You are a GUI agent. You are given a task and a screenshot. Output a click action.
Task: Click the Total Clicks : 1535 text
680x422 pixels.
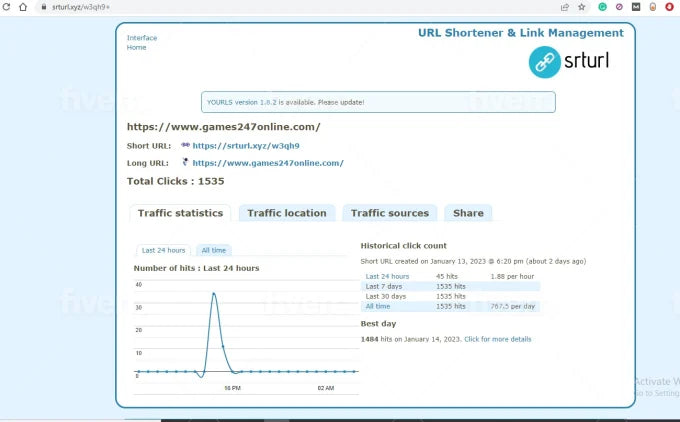[175, 181]
